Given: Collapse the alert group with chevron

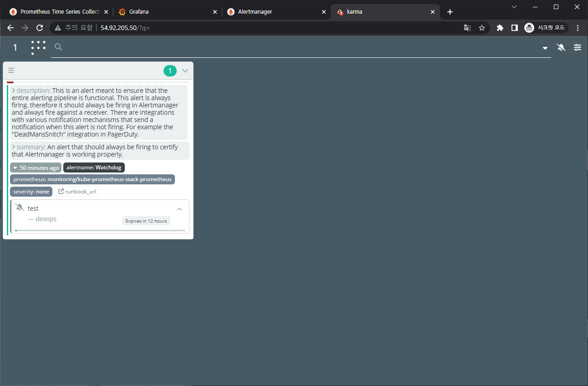Looking at the screenshot, I should (185, 71).
